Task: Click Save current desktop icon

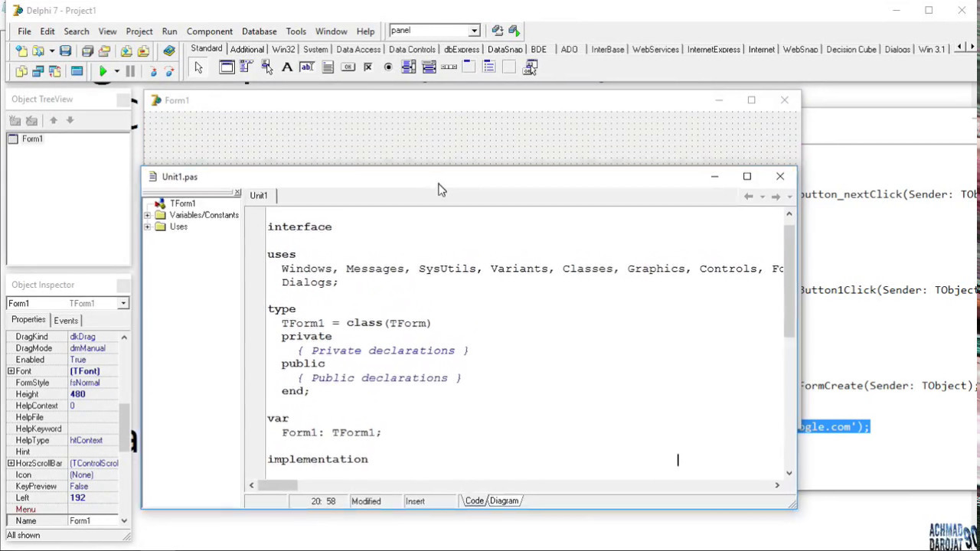Action: 498,31
